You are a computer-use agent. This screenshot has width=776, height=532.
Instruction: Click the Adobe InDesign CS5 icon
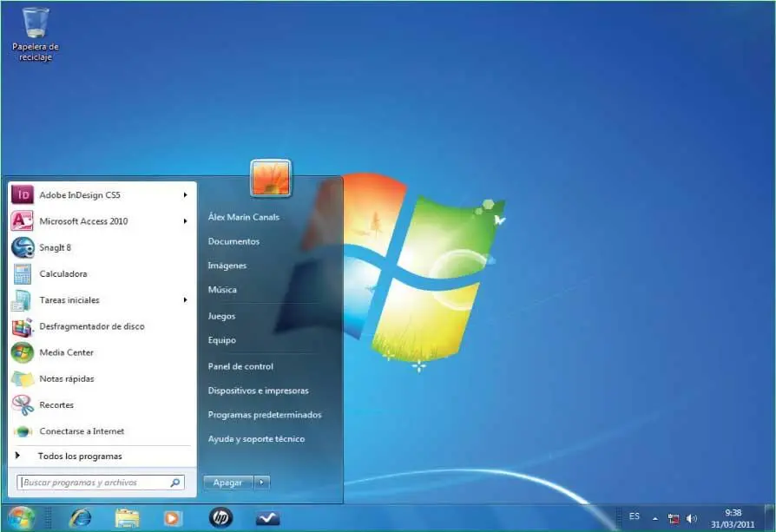click(23, 195)
